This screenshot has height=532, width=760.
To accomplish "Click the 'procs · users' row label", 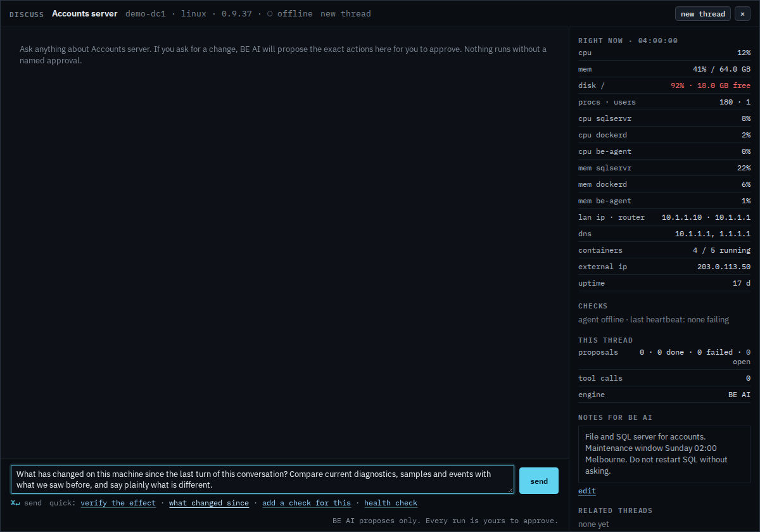I will click(607, 102).
